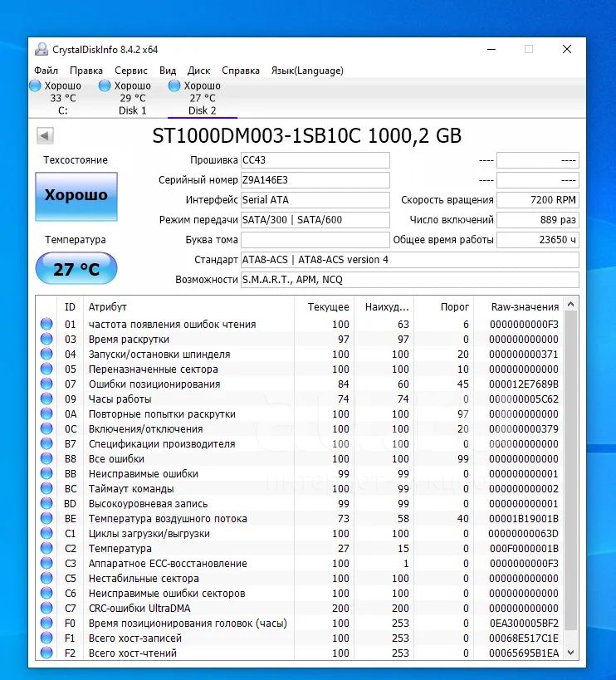Click the total work time value 23650 ч
Viewport: 616px width, 680px height.
click(537, 240)
